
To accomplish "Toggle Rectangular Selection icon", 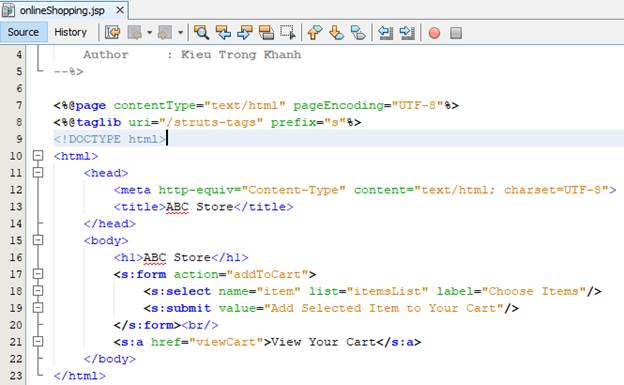I will tap(288, 32).
